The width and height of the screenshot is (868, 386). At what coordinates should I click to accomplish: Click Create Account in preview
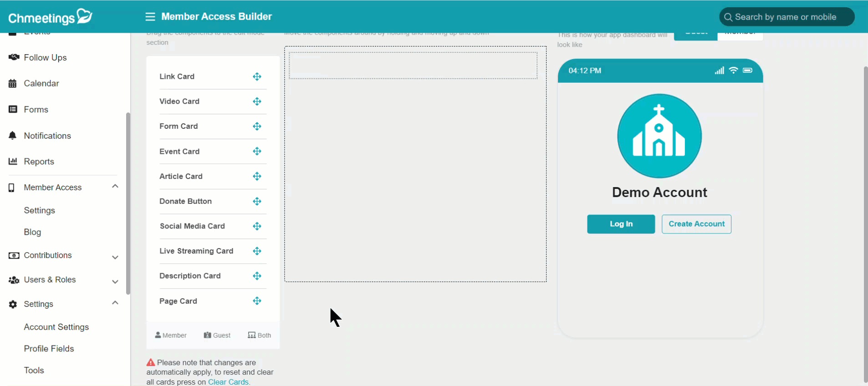(x=696, y=224)
